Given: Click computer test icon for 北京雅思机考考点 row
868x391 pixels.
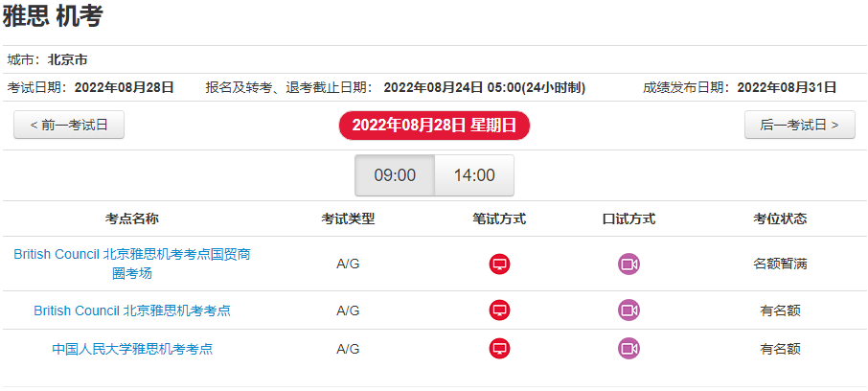Looking at the screenshot, I should [x=499, y=310].
